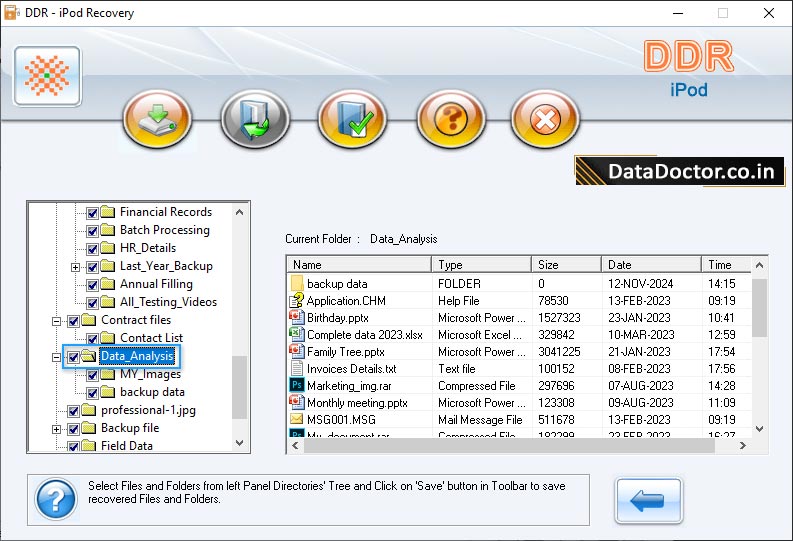Uncheck the Batch Processing checkbox
The width and height of the screenshot is (793, 541).
click(92, 231)
